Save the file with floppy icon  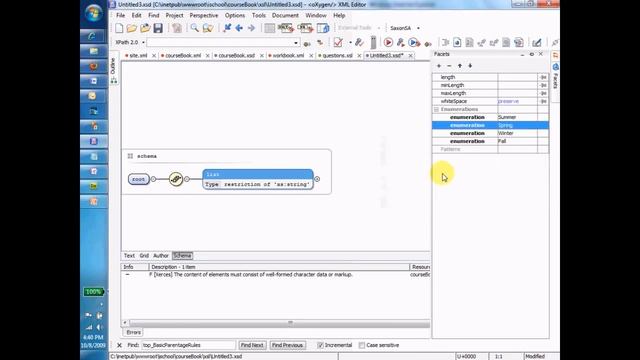[x=158, y=28]
